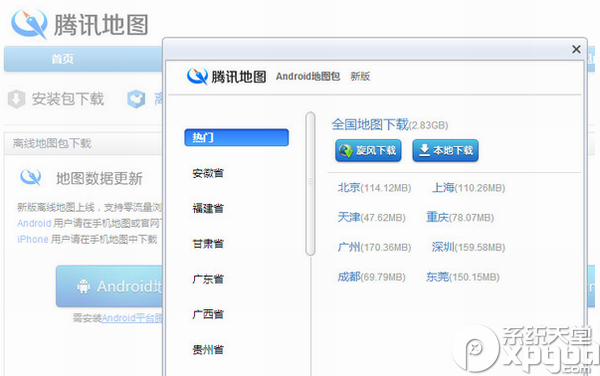Click the Android robot icon on the blue button
Image resolution: width=600 pixels, height=376 pixels.
(83, 286)
